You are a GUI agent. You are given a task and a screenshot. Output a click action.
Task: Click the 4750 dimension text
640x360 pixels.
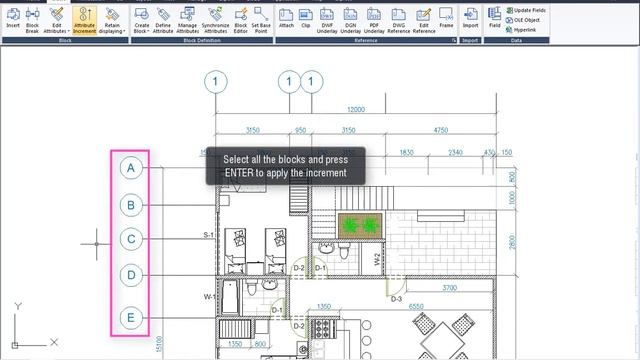pyautogui.click(x=441, y=130)
